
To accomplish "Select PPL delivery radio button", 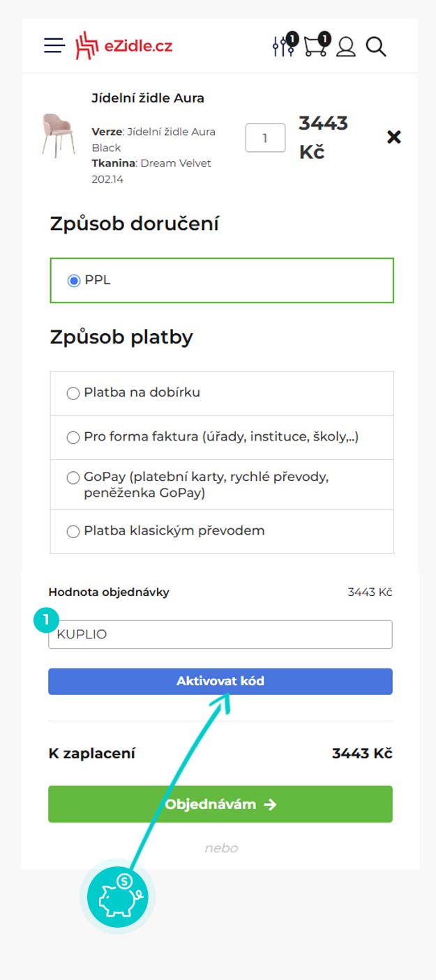I will tap(73, 281).
